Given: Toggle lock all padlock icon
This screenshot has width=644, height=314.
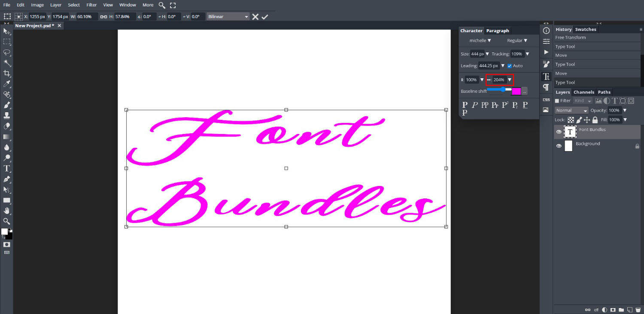Looking at the screenshot, I should click(x=595, y=120).
